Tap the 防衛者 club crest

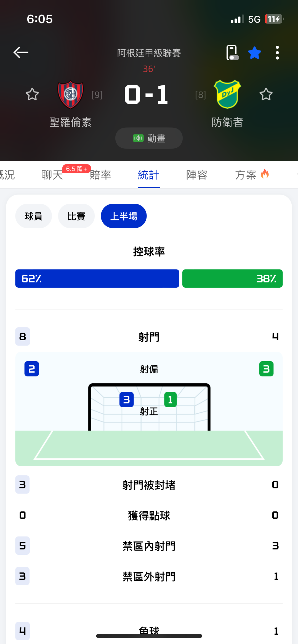tap(227, 94)
